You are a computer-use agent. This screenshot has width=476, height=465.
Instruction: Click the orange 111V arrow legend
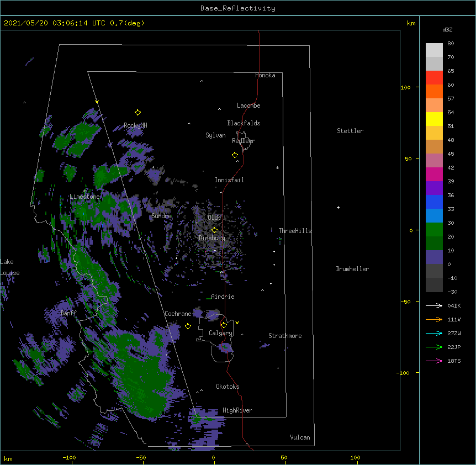click(x=434, y=319)
